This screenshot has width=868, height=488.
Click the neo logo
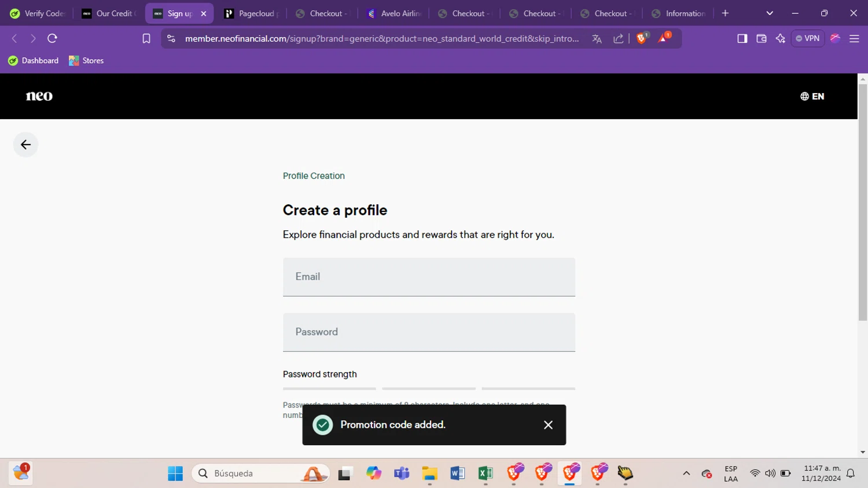(x=39, y=96)
